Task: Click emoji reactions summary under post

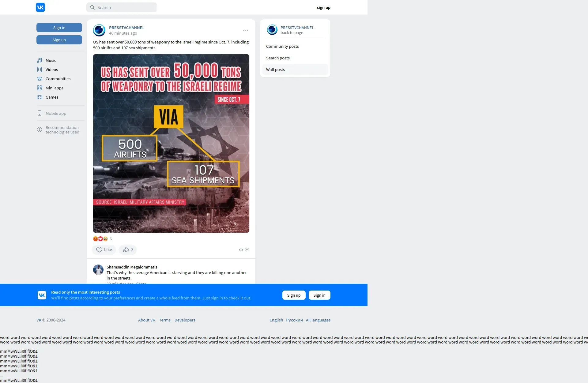Action: (100, 239)
